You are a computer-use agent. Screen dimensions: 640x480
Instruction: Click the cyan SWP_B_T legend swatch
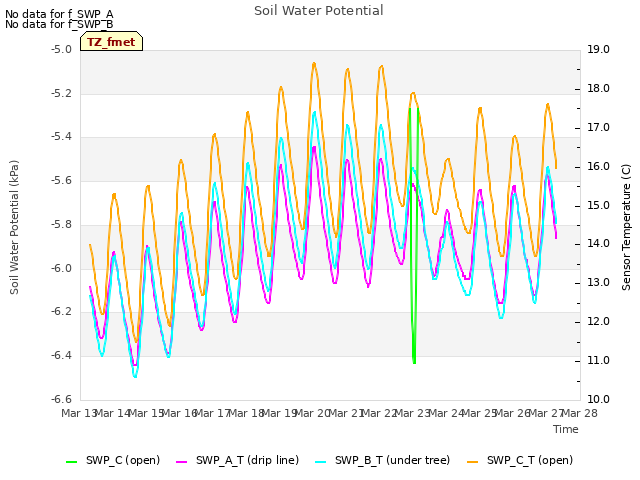coord(321,461)
